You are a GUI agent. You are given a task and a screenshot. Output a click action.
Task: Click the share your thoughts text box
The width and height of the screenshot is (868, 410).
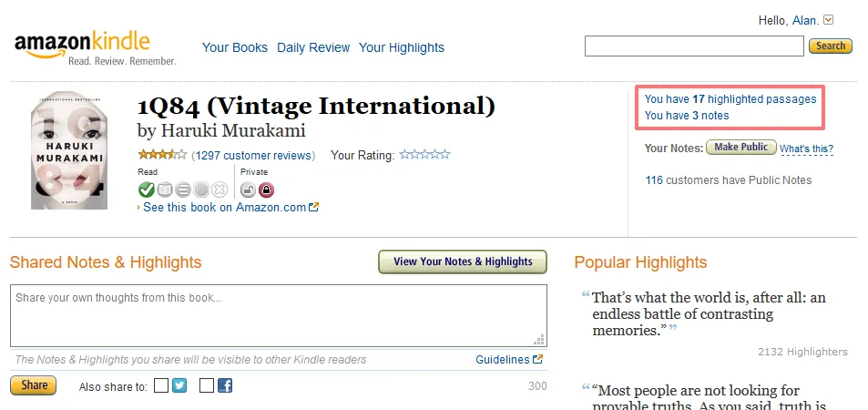click(x=278, y=315)
